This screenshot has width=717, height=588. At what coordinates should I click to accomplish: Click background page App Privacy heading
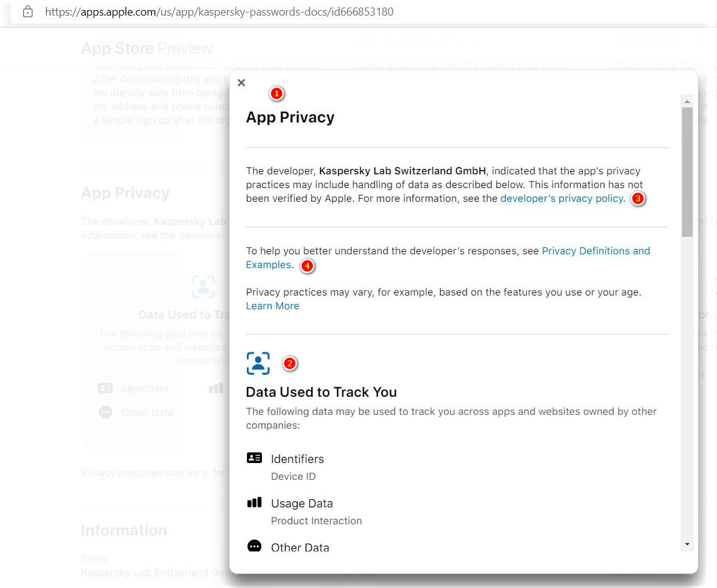pyautogui.click(x=125, y=193)
